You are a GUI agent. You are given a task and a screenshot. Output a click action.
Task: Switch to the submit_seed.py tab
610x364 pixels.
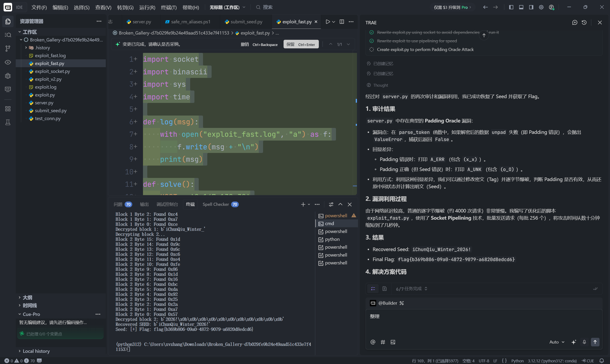[x=246, y=22]
